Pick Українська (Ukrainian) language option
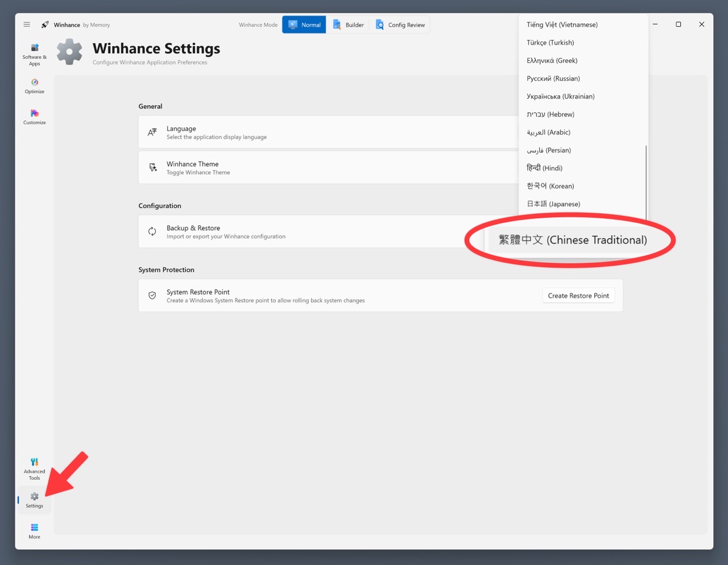 coord(583,97)
